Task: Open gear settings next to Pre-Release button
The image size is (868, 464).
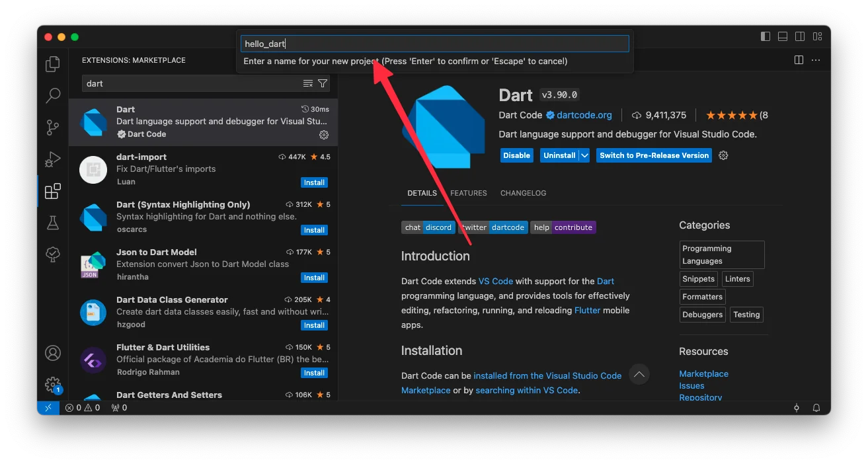Action: pos(723,155)
